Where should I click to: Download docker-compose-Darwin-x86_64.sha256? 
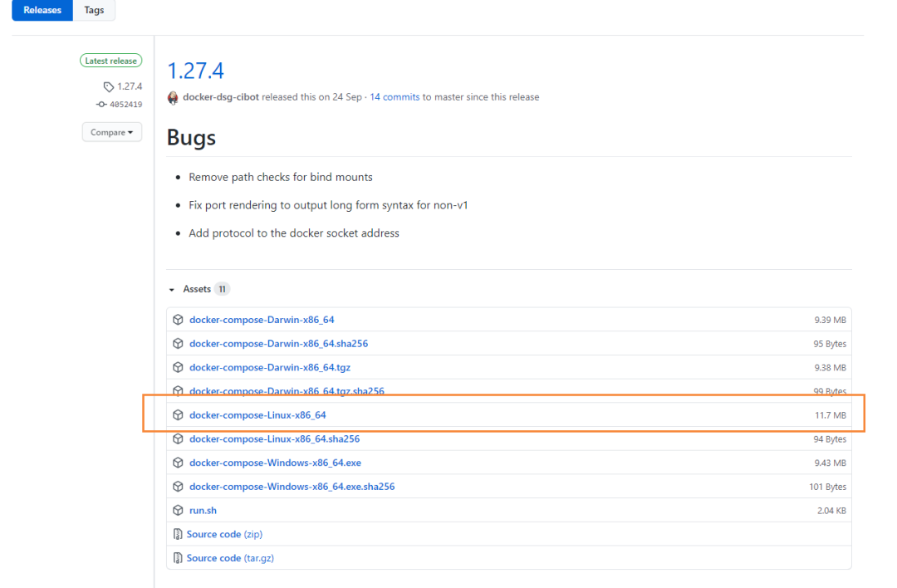coord(278,344)
